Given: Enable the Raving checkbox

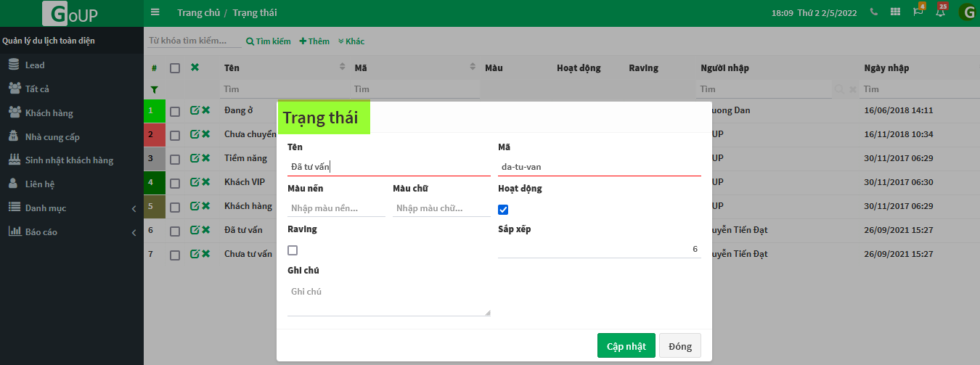Looking at the screenshot, I should 293,250.
